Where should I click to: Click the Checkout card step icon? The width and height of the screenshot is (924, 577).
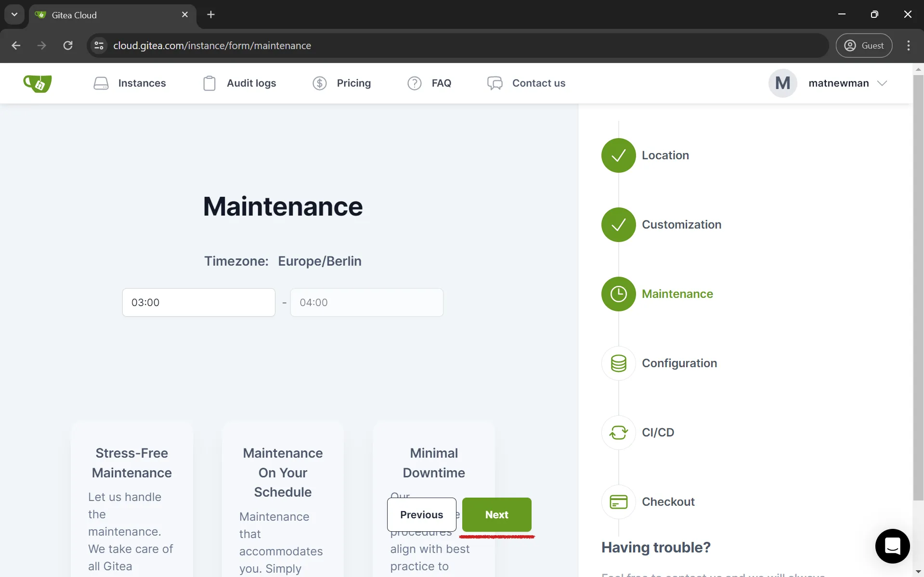pyautogui.click(x=618, y=501)
